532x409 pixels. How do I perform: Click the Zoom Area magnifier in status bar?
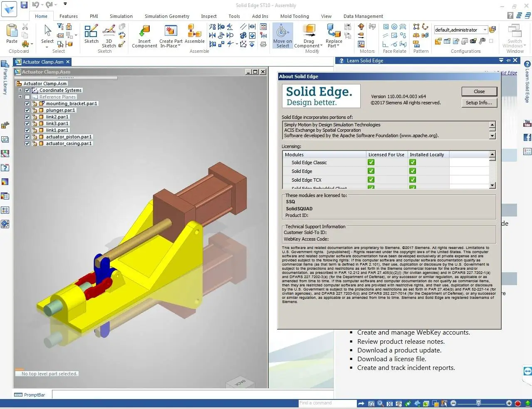pyautogui.click(x=371, y=403)
